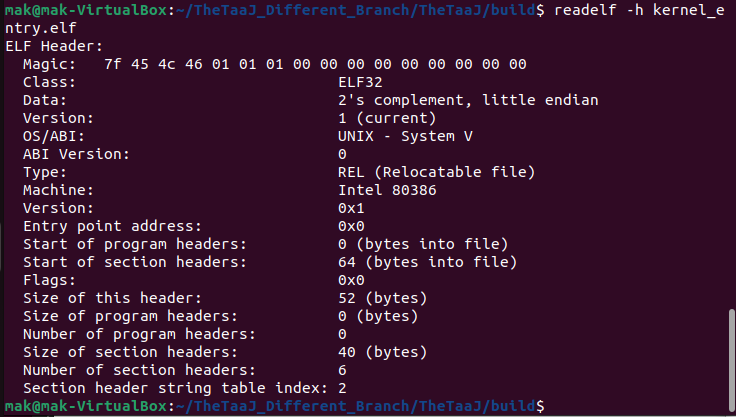
Task: Click the 64 (bytes into file) value
Action: [x=427, y=262]
